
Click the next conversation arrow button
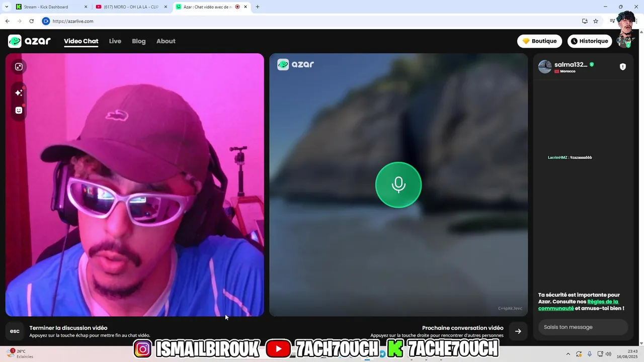tap(518, 331)
